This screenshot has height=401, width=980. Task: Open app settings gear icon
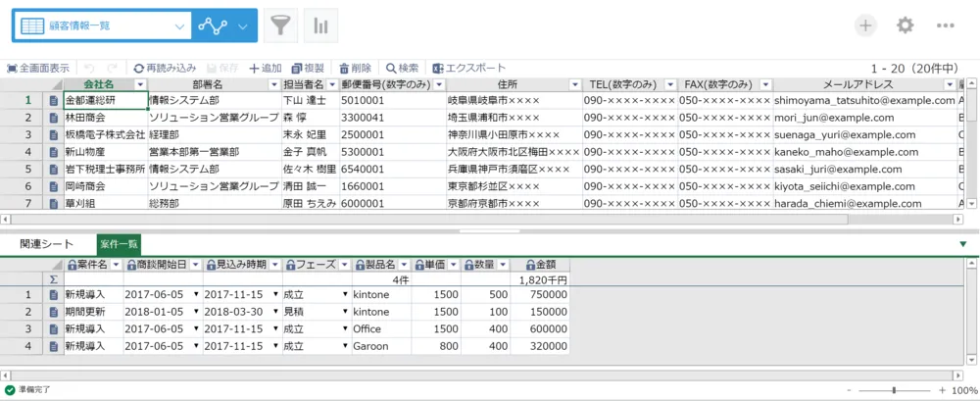905,26
